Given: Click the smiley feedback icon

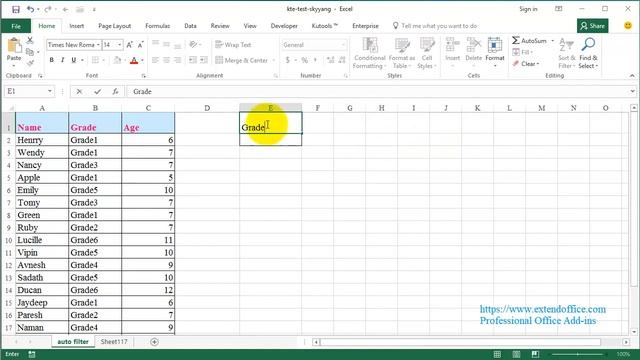Looking at the screenshot, I should pos(628,26).
